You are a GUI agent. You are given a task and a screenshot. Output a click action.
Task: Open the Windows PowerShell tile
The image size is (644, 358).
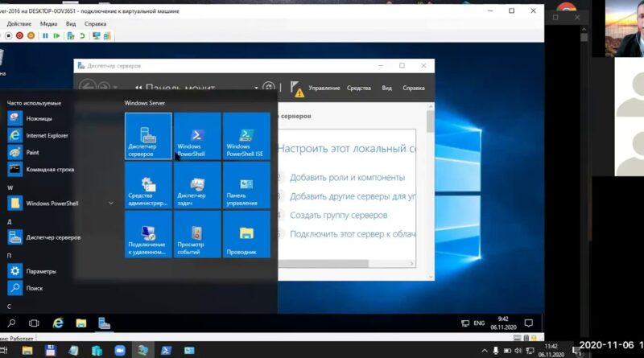coord(197,136)
